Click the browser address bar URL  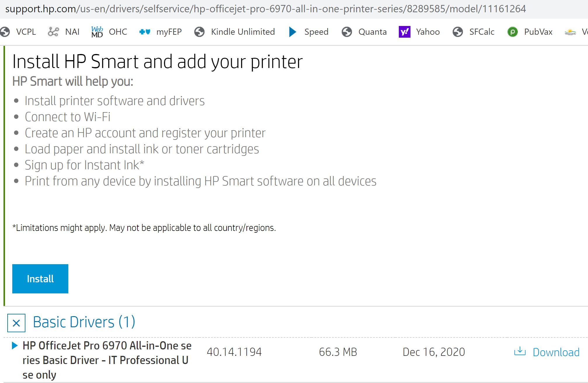[265, 9]
